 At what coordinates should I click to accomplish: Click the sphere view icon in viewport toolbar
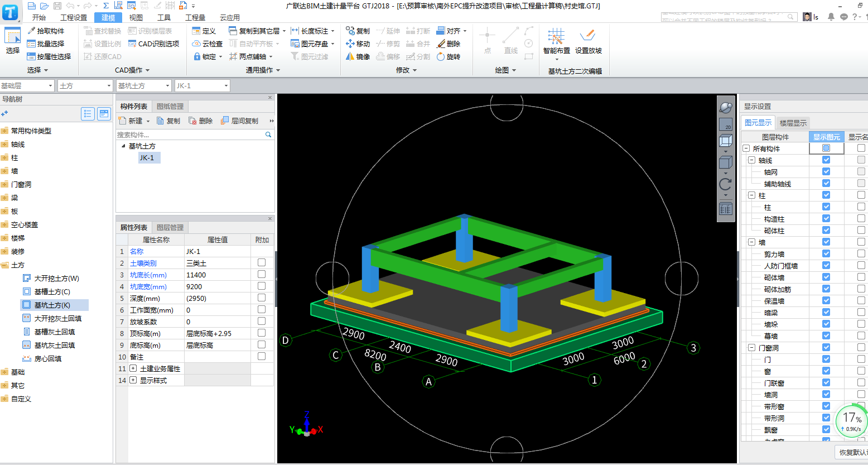point(725,107)
